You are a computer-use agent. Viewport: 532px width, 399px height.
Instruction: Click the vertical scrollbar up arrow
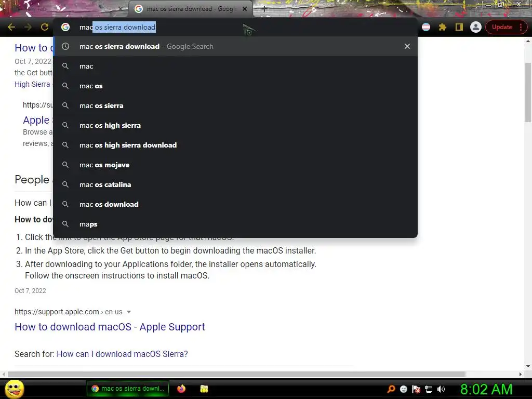pyautogui.click(x=528, y=41)
